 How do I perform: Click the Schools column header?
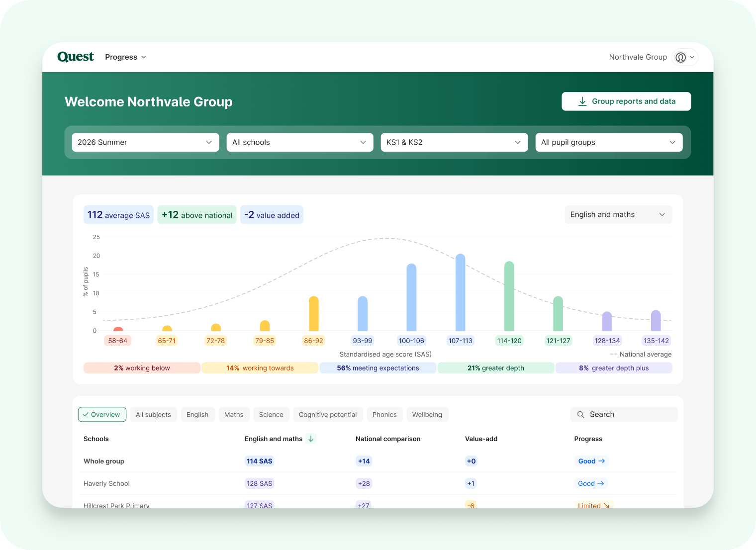click(96, 439)
